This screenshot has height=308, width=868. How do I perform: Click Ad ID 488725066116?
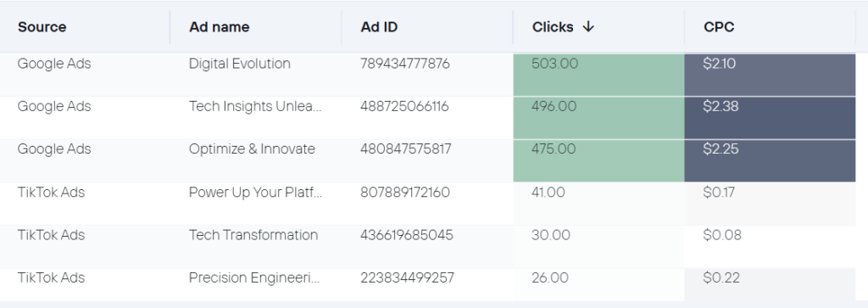pos(404,106)
